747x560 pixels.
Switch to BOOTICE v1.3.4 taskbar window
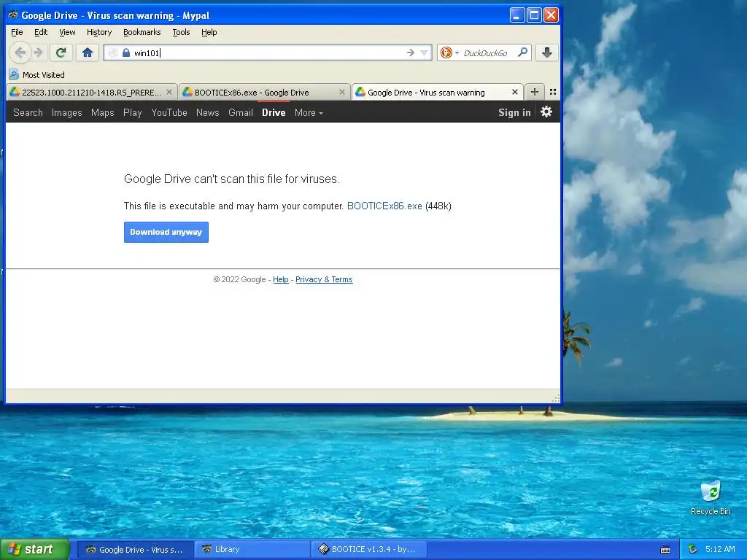pyautogui.click(x=368, y=550)
